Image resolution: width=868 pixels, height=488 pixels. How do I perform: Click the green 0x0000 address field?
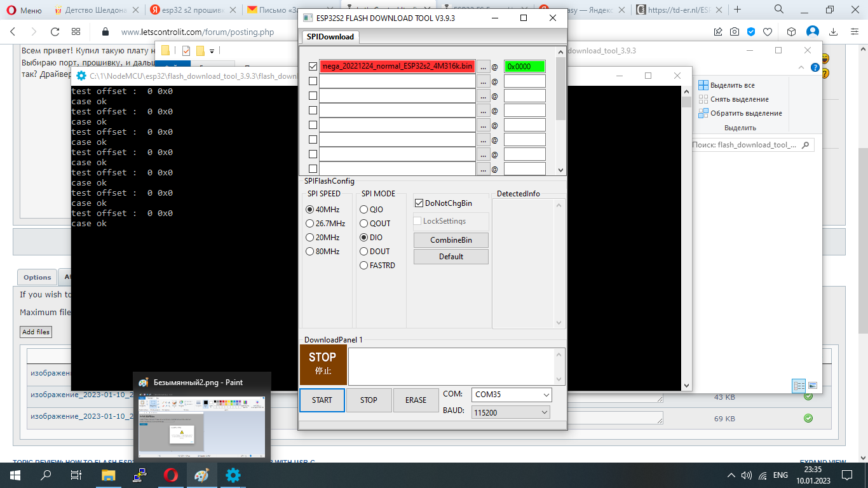point(525,66)
